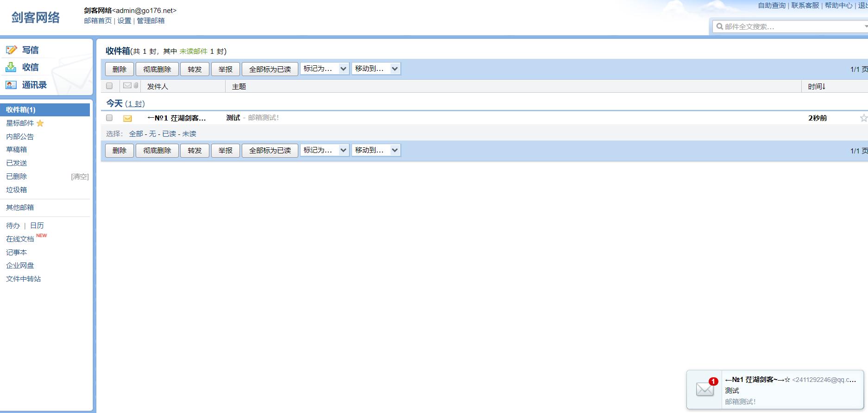The image size is (868, 413).
Task: Click the 自助查询 link
Action: (772, 6)
